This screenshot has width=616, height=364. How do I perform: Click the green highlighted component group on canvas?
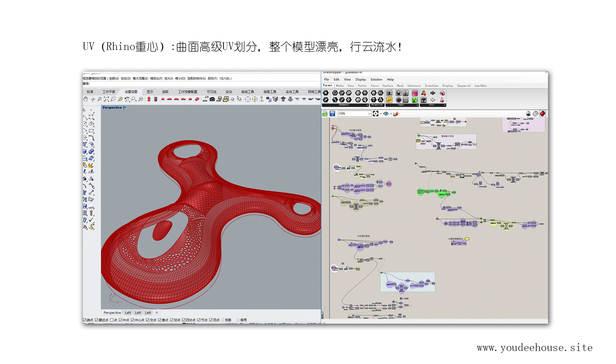click(436, 193)
